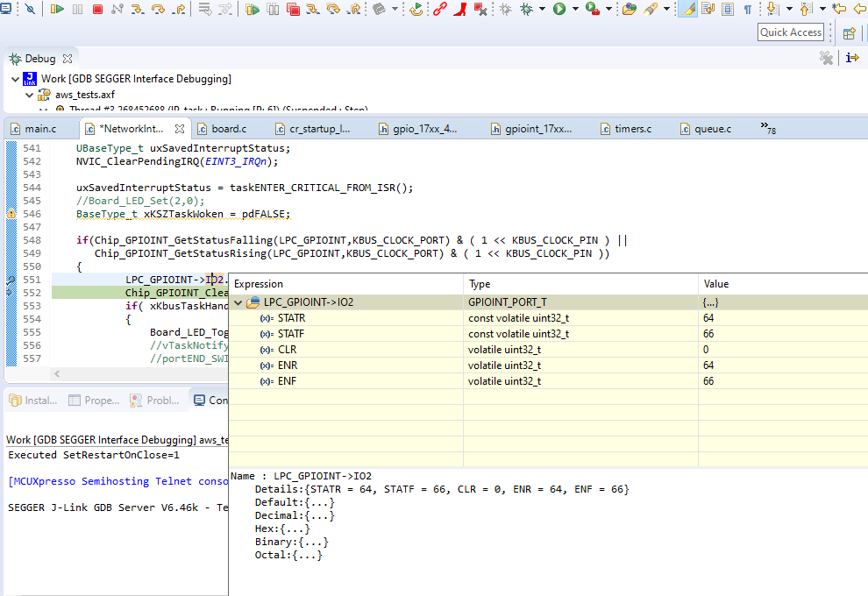Toggle the highlighted marker pen button
The height and width of the screenshot is (596, 868).
[x=688, y=10]
